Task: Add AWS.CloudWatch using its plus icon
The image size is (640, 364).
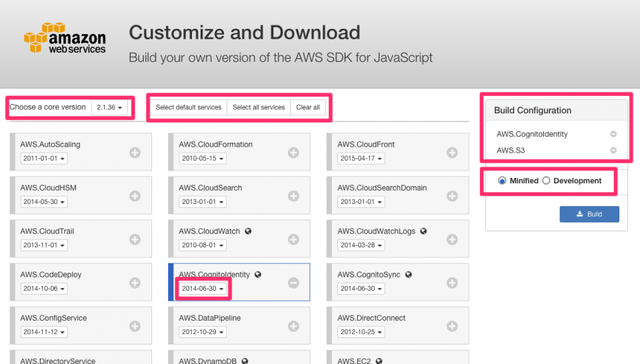Action: (293, 239)
